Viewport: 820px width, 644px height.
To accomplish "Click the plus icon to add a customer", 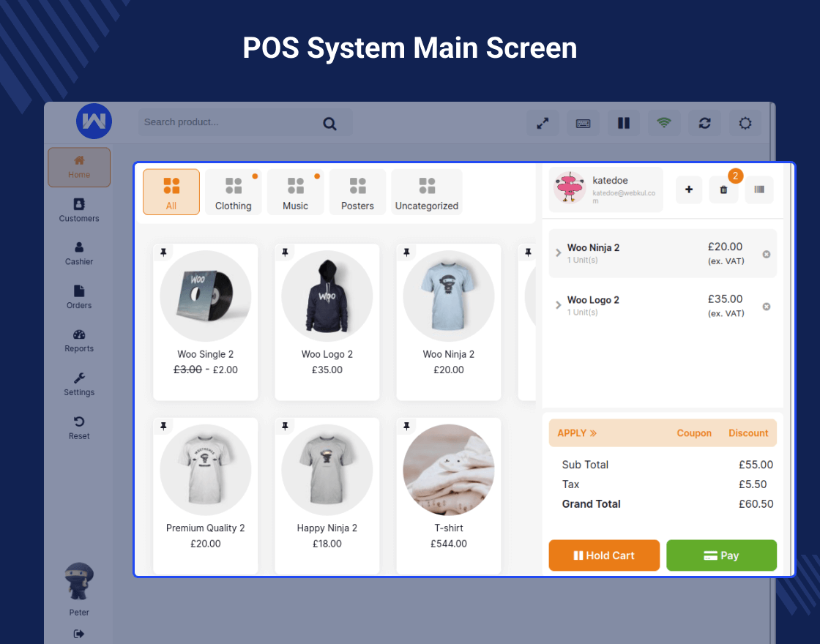I will pos(688,190).
